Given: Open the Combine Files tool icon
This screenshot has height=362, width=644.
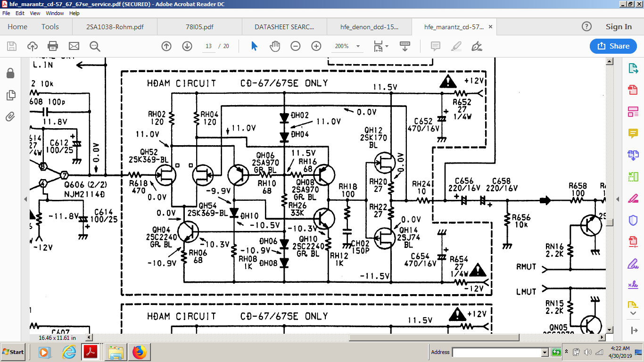Looking at the screenshot, I should coord(633,155).
